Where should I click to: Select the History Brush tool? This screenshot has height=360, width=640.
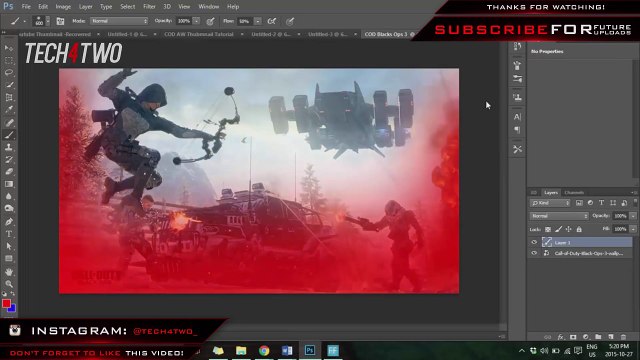click(9, 160)
